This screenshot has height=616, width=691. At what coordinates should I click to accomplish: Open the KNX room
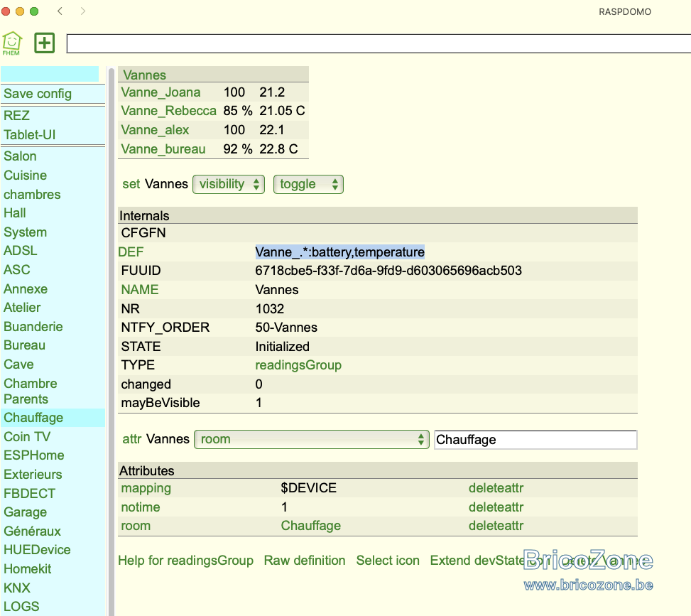tap(17, 588)
